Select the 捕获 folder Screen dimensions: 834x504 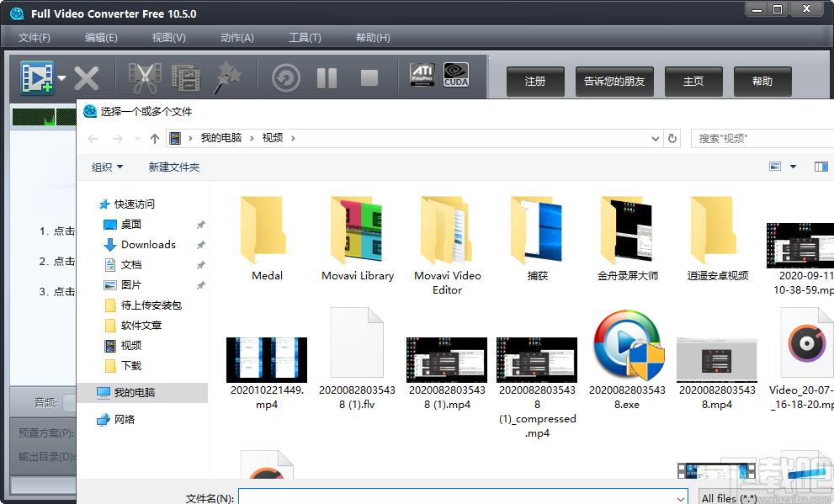(537, 238)
